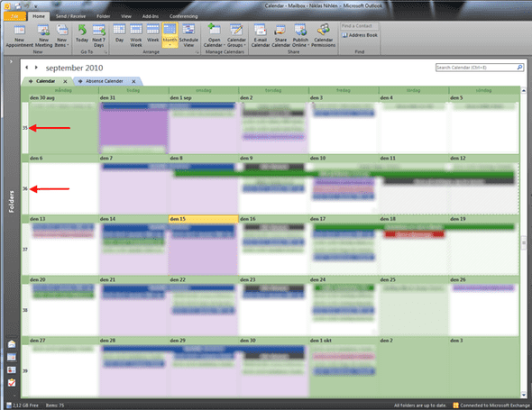532x410 pixels.
Task: Open the Address Book
Action: pos(360,35)
